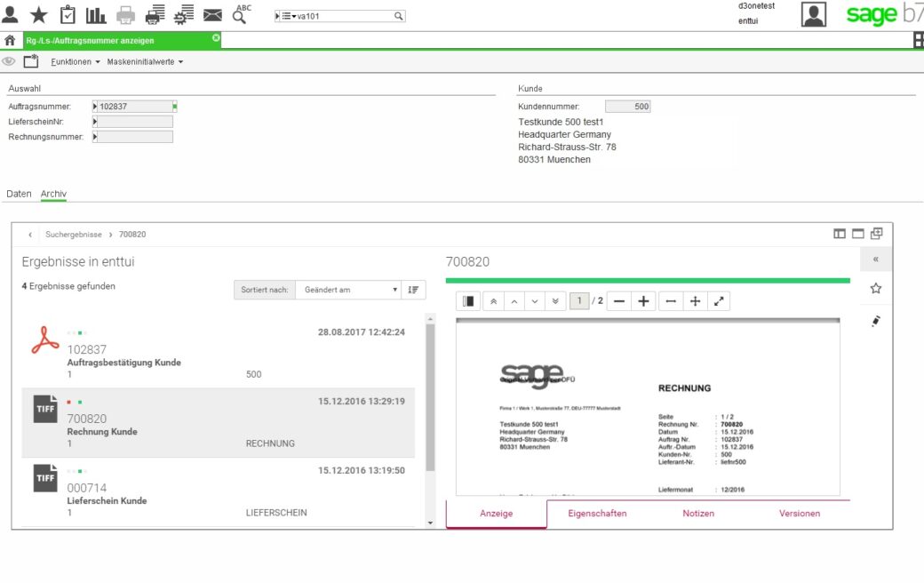
Task: Click the results list scrollbar
Action: pos(430,398)
